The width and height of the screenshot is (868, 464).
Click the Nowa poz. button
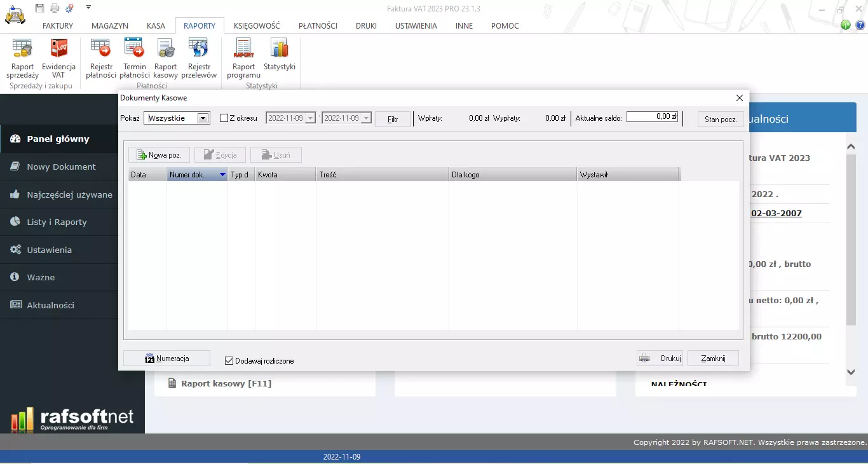pos(159,155)
